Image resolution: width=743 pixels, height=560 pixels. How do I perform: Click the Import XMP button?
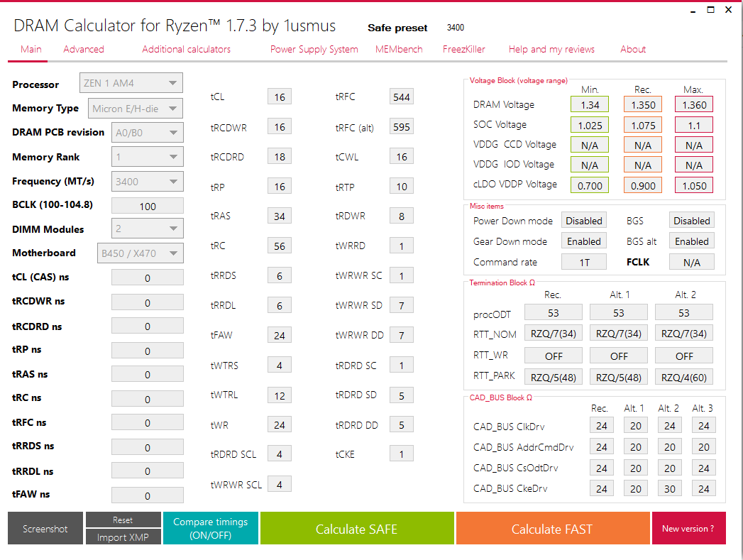pos(123,537)
